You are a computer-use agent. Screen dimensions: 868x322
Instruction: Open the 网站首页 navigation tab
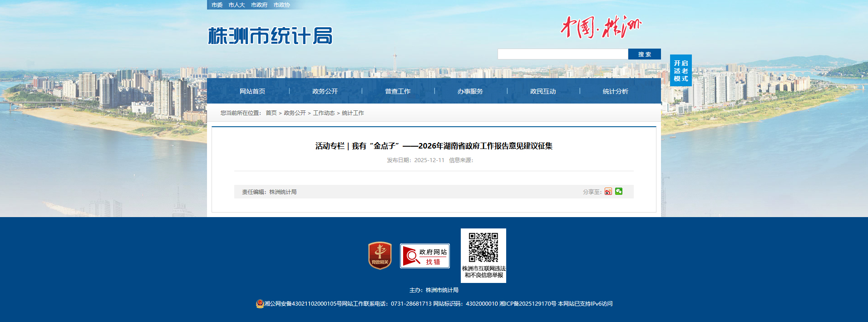point(252,91)
